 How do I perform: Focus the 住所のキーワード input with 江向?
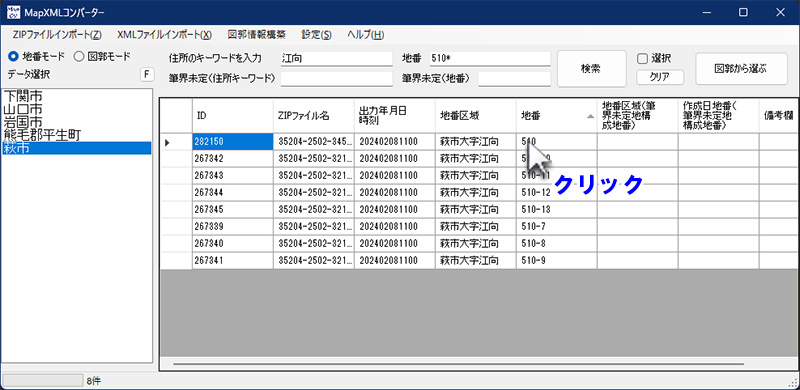pyautogui.click(x=336, y=59)
